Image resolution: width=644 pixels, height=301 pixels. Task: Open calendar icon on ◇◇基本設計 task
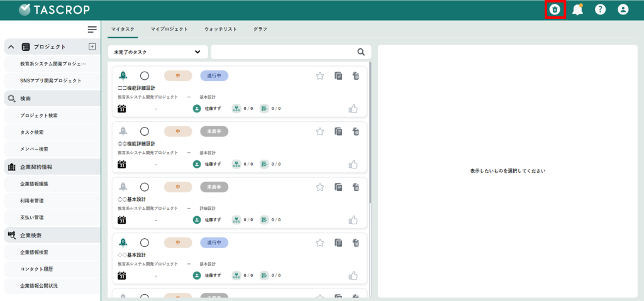click(121, 275)
